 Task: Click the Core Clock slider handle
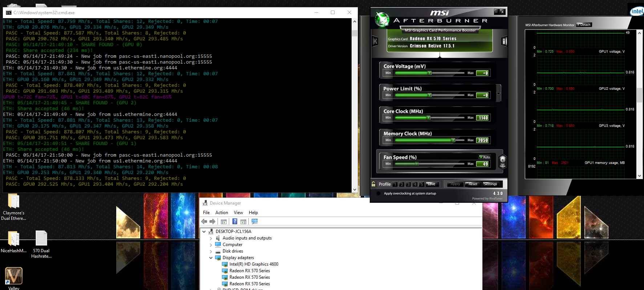pyautogui.click(x=429, y=118)
